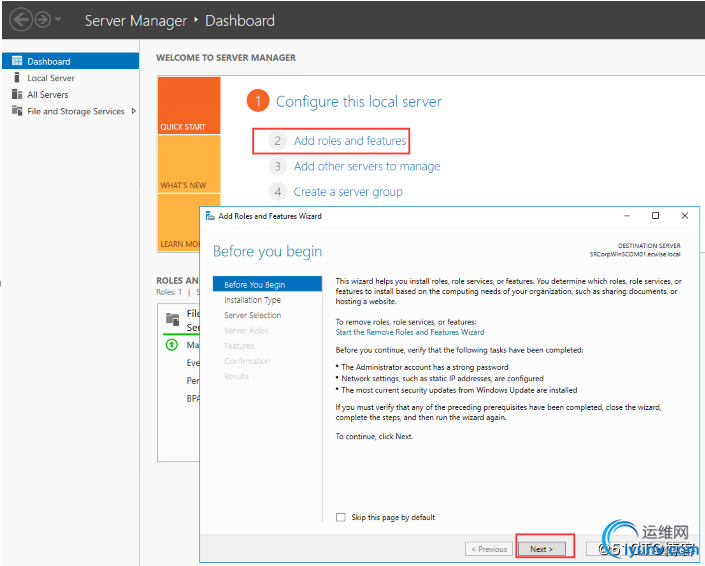This screenshot has width=705, height=566.
Task: Close the Add Roles and Features Wizard
Action: [x=685, y=216]
